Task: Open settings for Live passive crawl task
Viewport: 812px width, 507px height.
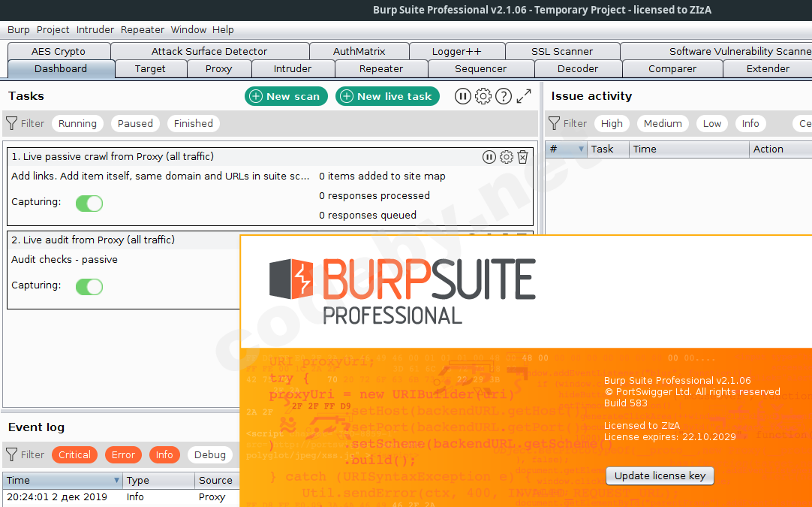Action: pyautogui.click(x=507, y=157)
